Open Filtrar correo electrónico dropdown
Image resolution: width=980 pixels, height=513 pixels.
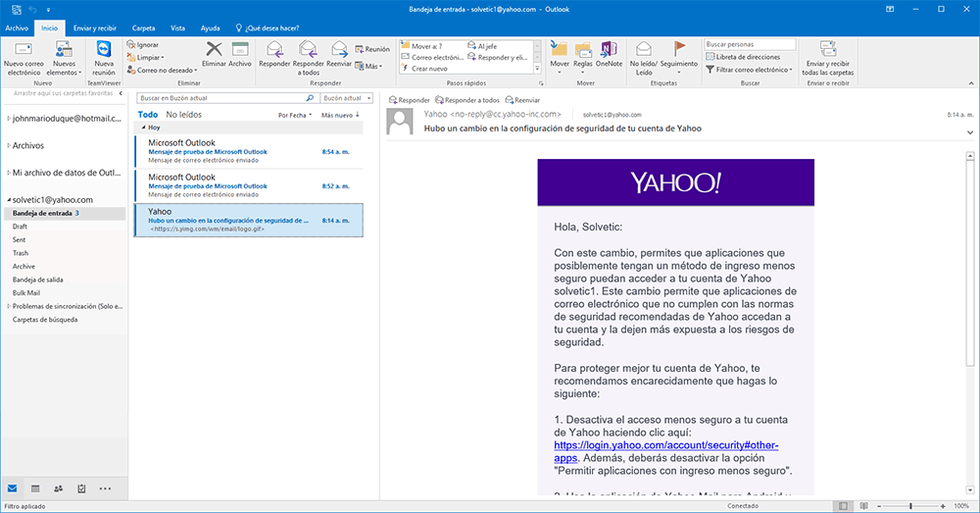point(750,70)
